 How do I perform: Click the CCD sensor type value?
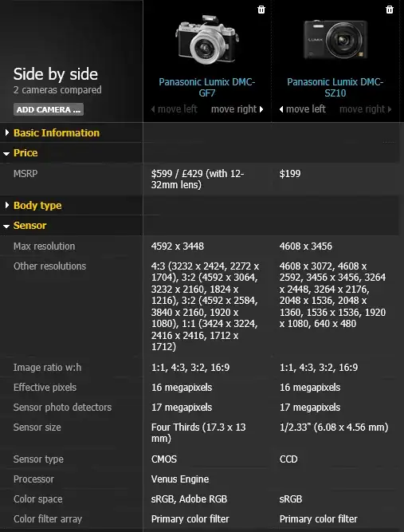click(x=288, y=459)
